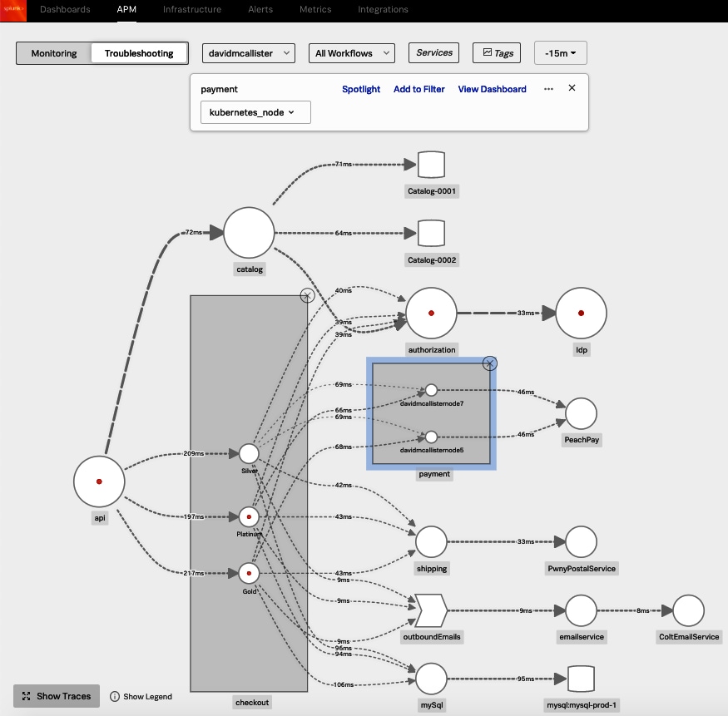The image size is (728, 716).
Task: Open the View Dashboard link
Action: [x=493, y=89]
